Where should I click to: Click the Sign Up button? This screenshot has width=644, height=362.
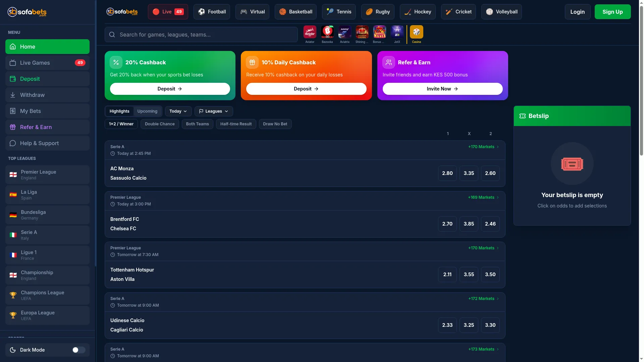click(612, 12)
